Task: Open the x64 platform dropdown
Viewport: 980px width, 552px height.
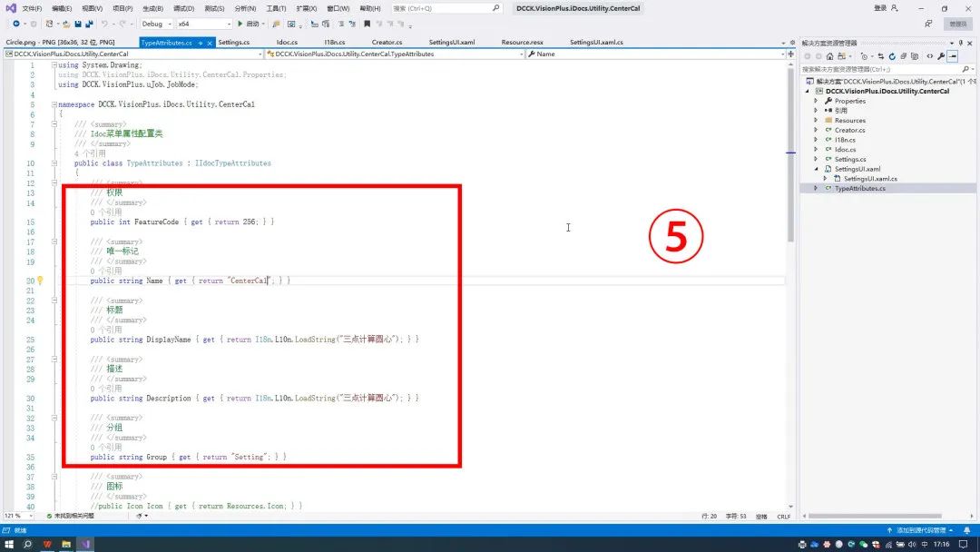Action: click(x=204, y=24)
